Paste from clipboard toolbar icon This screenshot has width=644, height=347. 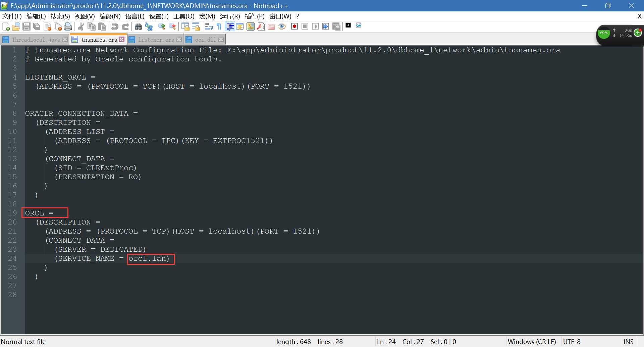coord(102,27)
